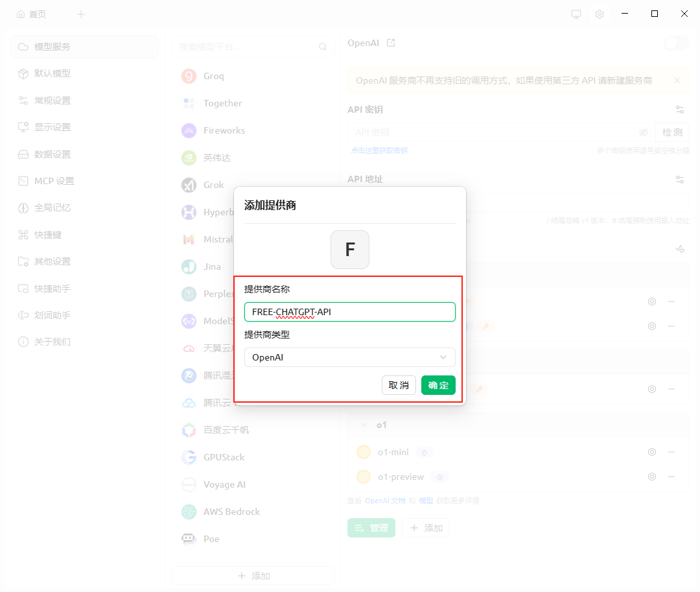Click the 英伟达 (Nvidia) provider logo
The image size is (700, 592).
(x=189, y=158)
